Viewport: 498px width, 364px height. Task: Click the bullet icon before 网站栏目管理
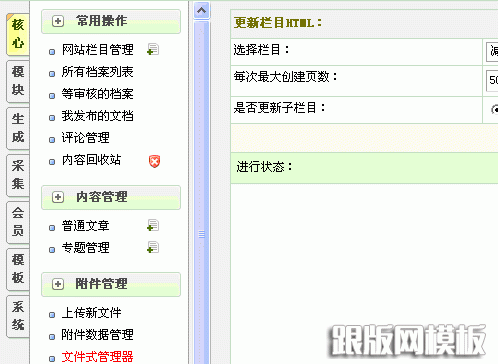coord(52,52)
